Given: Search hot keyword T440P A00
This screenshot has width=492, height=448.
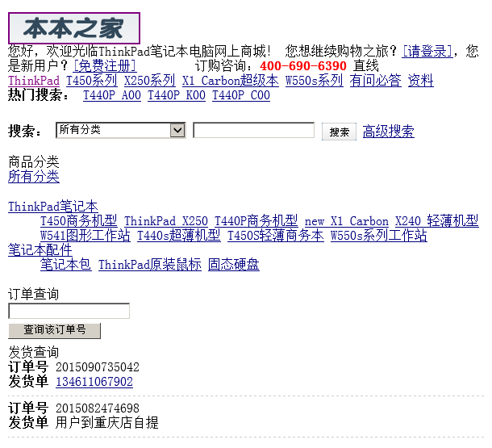Looking at the screenshot, I should 111,95.
